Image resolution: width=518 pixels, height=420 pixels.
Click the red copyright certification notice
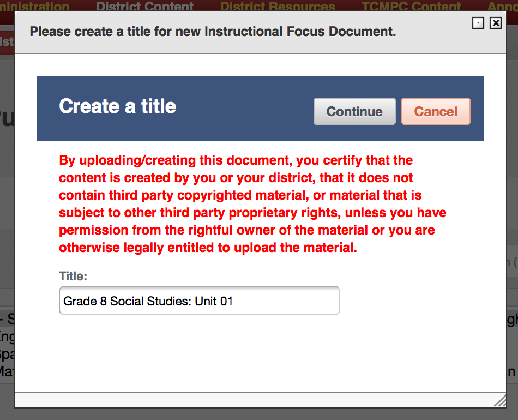point(252,204)
